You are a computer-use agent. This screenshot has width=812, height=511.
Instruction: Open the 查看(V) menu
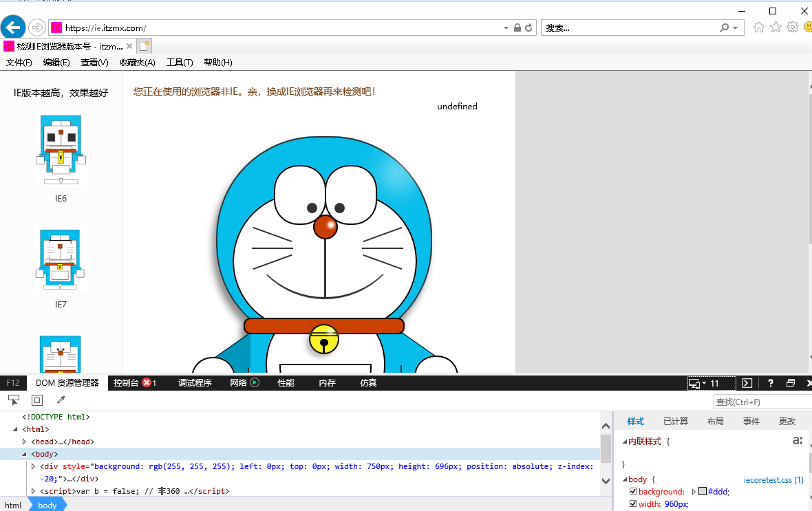(x=95, y=62)
